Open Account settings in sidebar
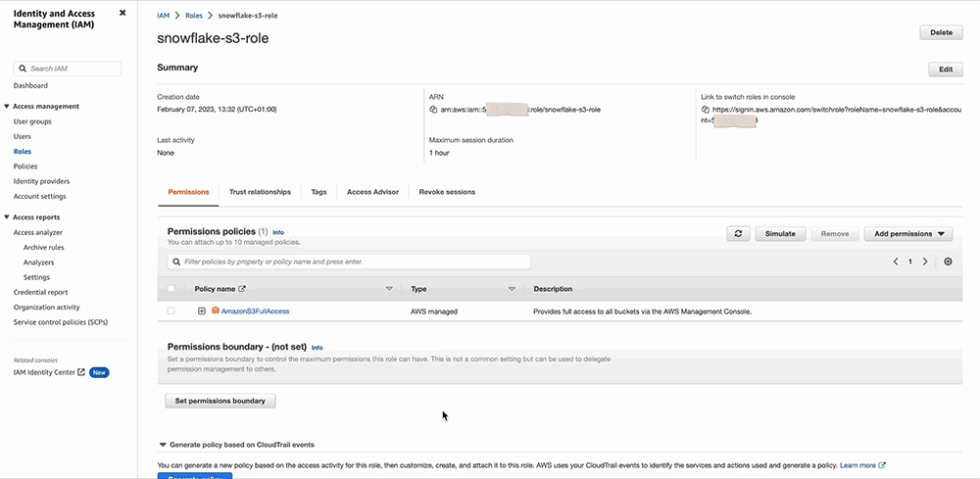The width and height of the screenshot is (980, 479). pos(39,197)
